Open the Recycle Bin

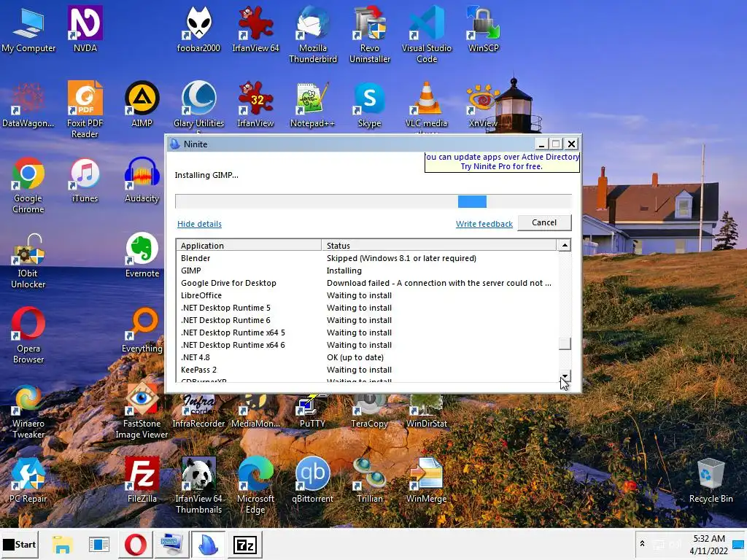click(x=711, y=480)
